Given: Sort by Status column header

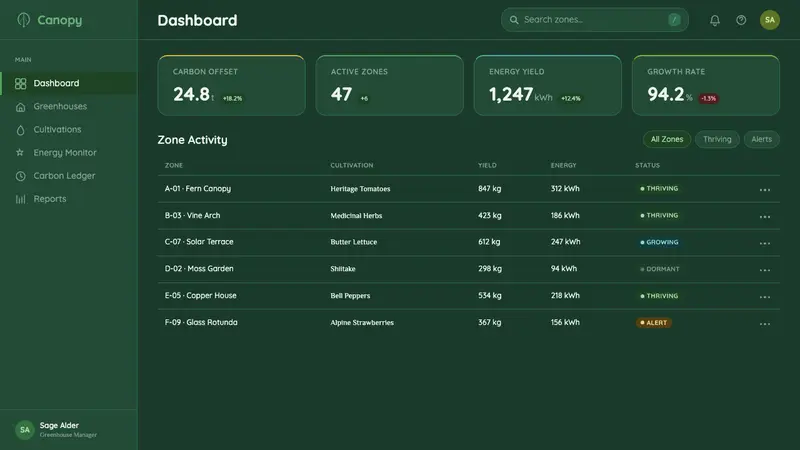Looking at the screenshot, I should [x=647, y=165].
